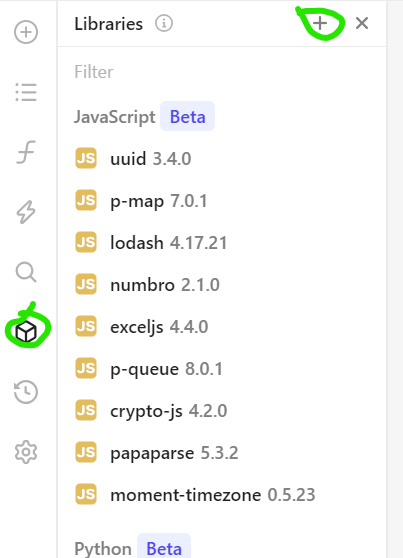The image size is (403, 558).
Task: Click the info icon beside Libraries
Action: click(164, 24)
